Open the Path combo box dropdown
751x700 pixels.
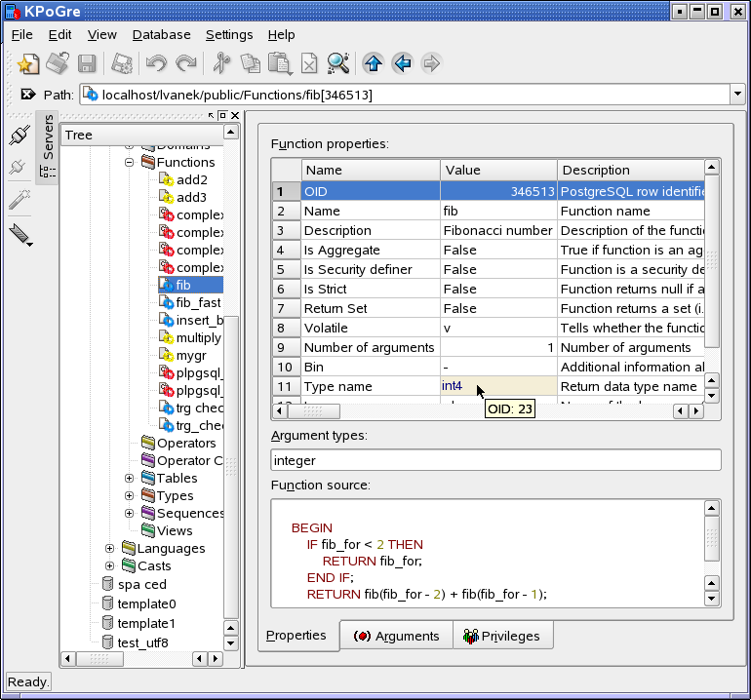click(x=736, y=95)
